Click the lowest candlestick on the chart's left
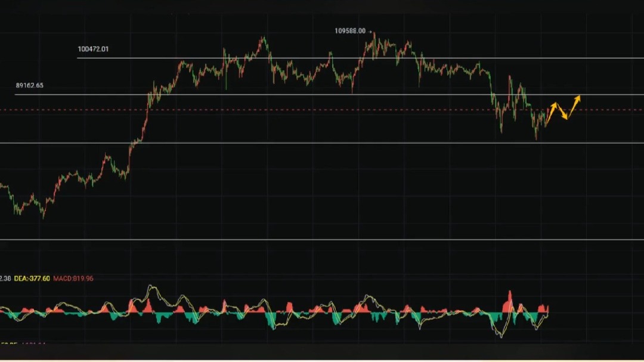 pos(43,215)
